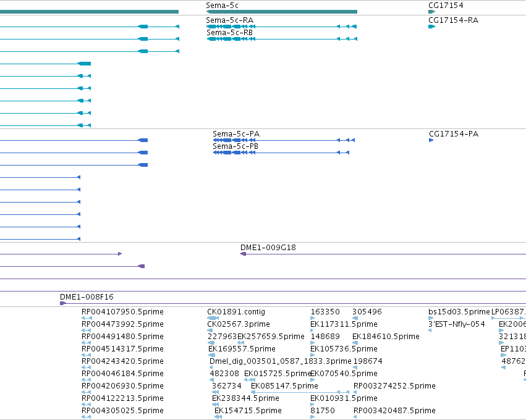Select the Sema-5c gene bar
The height and width of the screenshot is (420, 526).
pos(282,12)
